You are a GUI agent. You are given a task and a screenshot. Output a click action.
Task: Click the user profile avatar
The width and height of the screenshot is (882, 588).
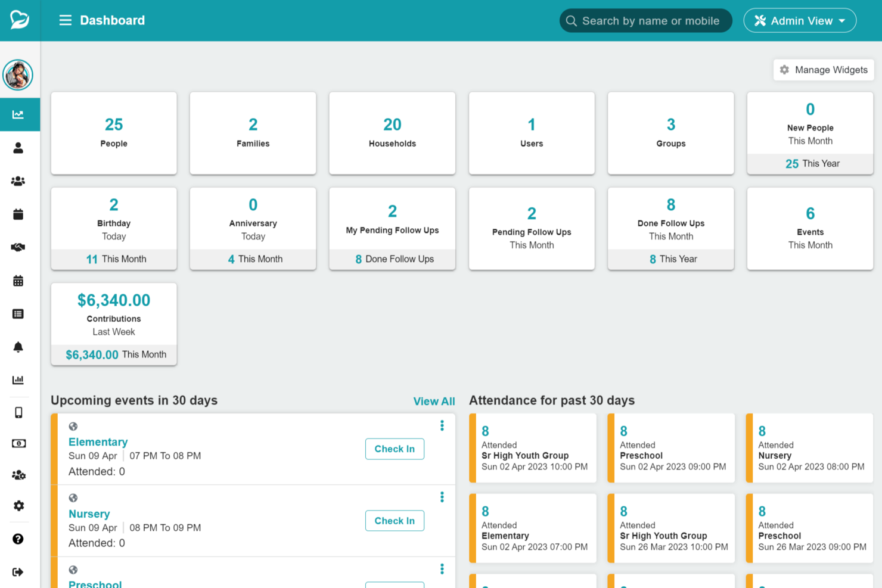click(18, 75)
